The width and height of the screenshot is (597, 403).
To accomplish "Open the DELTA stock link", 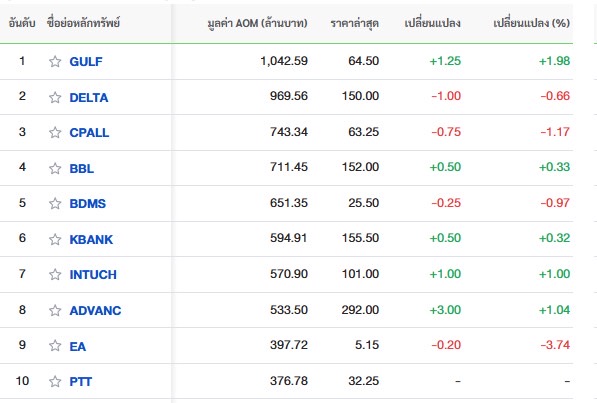I will 89,98.
